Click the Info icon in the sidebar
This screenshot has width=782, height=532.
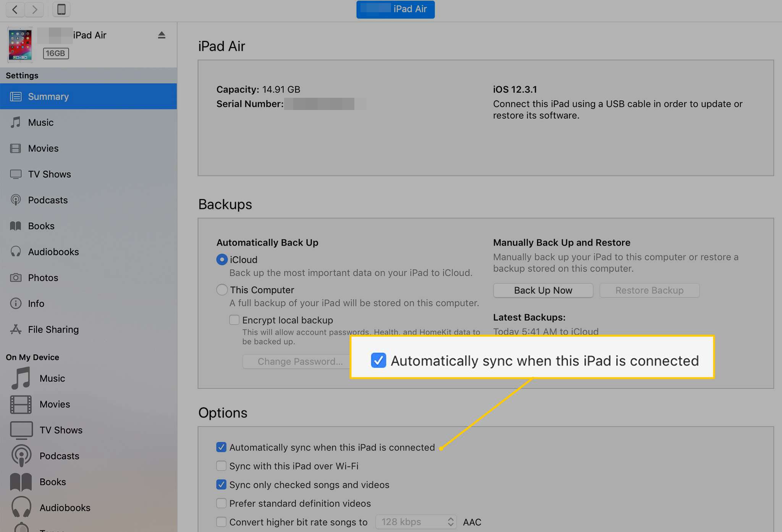(x=16, y=304)
